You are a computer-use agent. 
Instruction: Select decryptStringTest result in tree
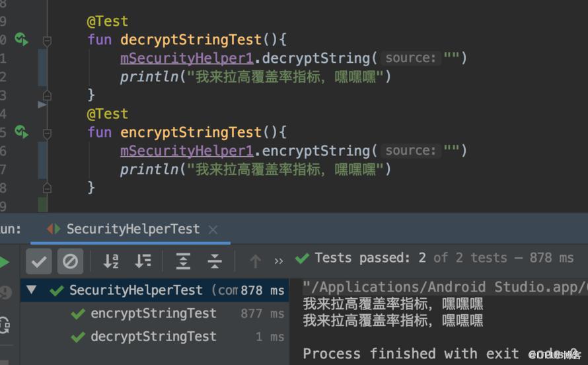point(155,337)
